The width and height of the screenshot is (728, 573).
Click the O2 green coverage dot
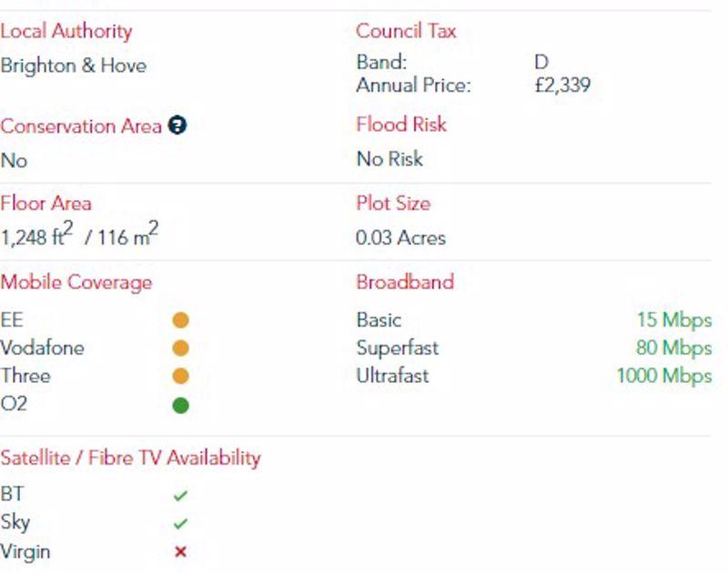pyautogui.click(x=180, y=406)
